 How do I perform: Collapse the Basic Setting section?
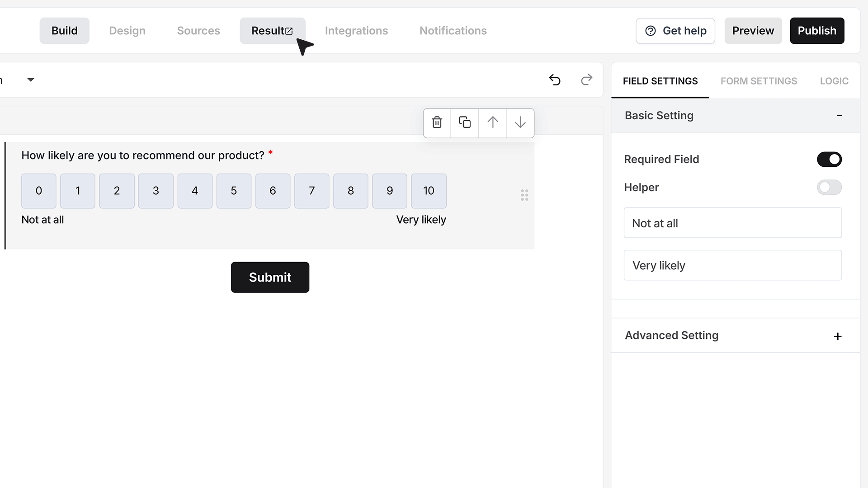839,116
